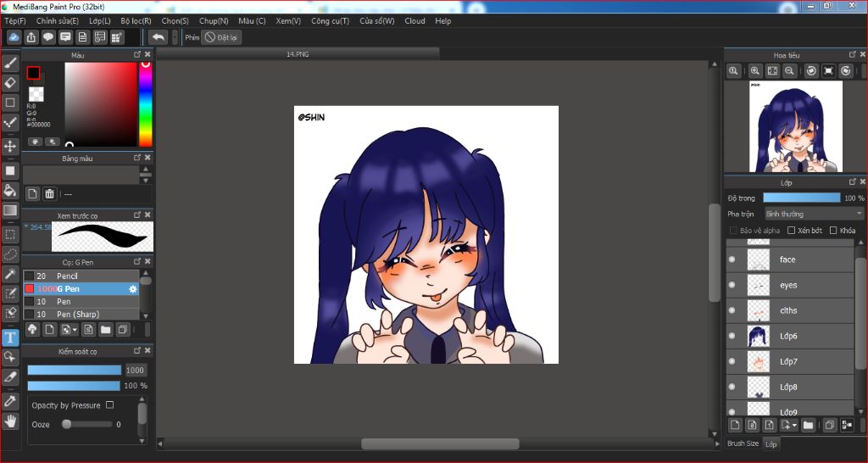Open the Chỉnh sửa(E) menu
Viewport: 868px width, 463px height.
click(57, 21)
